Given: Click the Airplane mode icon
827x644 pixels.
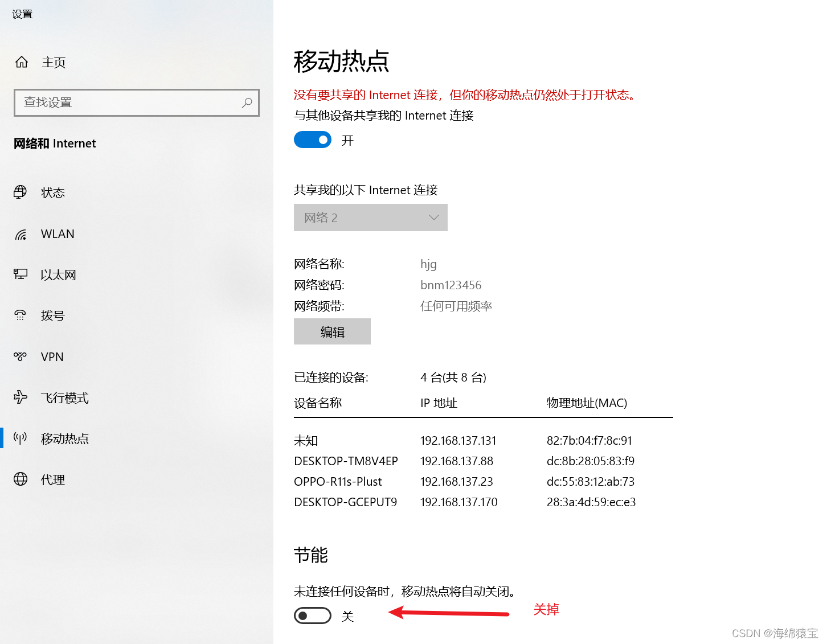Looking at the screenshot, I should (21, 397).
